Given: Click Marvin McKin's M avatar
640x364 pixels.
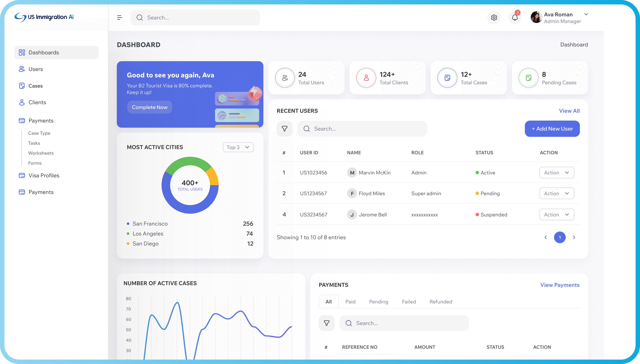Looking at the screenshot, I should (352, 172).
